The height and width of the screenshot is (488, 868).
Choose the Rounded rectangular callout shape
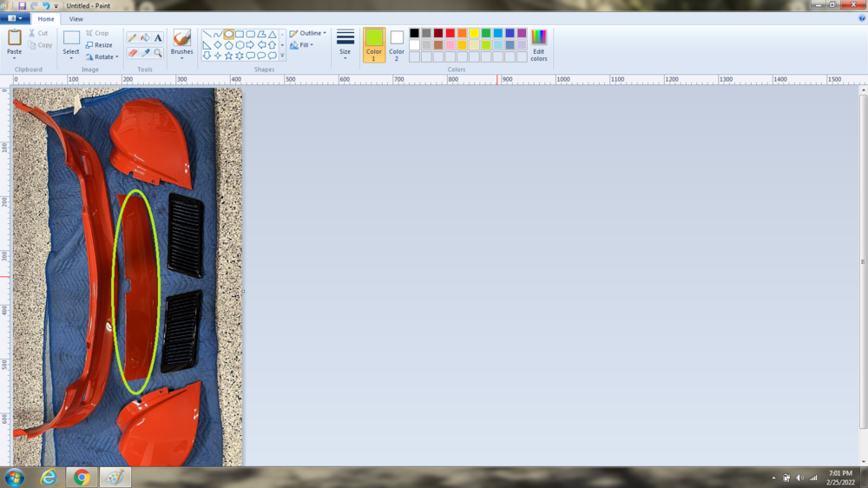[250, 56]
